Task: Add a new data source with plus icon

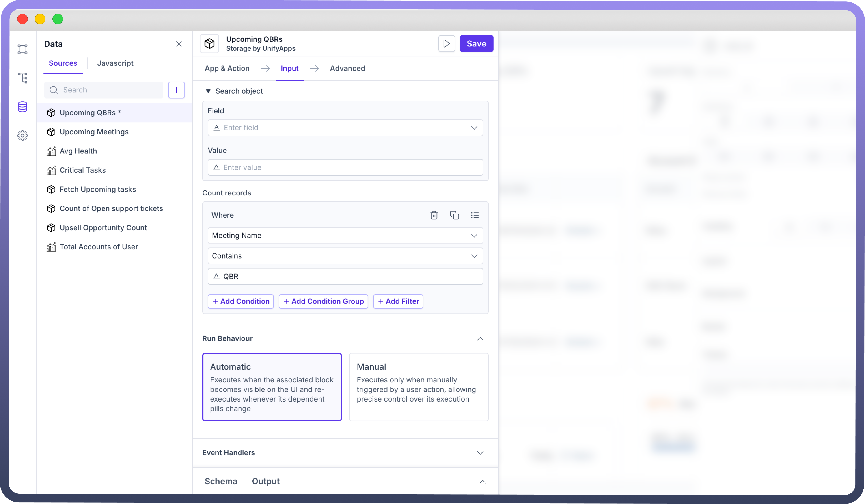Action: (x=176, y=90)
